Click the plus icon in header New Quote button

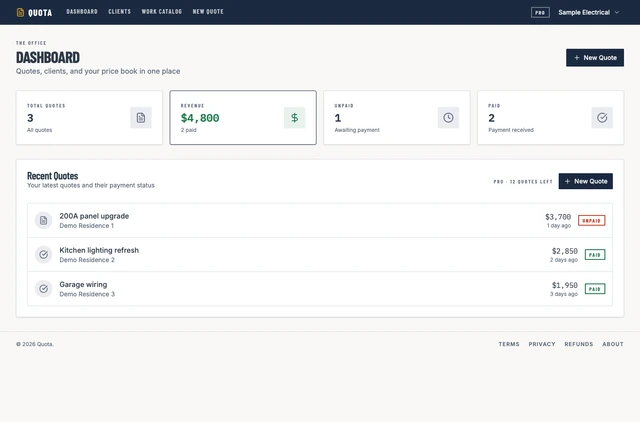click(577, 58)
